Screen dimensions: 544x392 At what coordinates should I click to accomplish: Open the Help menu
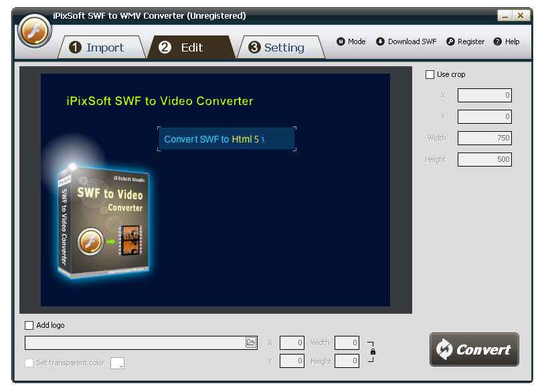pyautogui.click(x=507, y=41)
